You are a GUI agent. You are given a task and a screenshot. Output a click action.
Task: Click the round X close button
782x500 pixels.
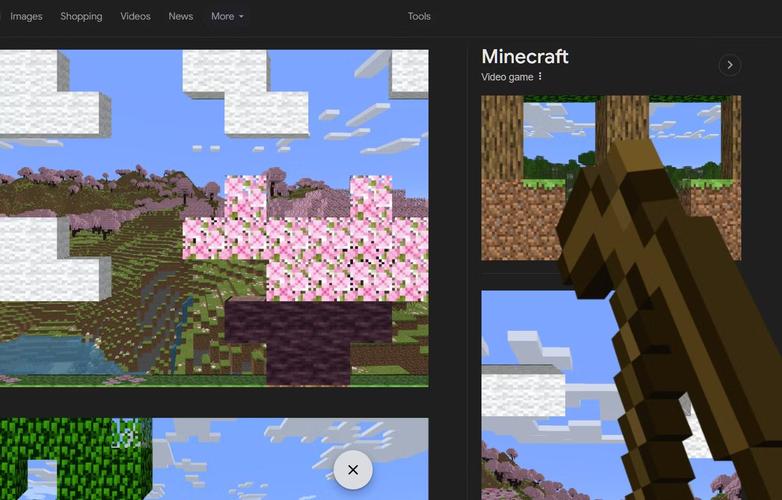[353, 470]
